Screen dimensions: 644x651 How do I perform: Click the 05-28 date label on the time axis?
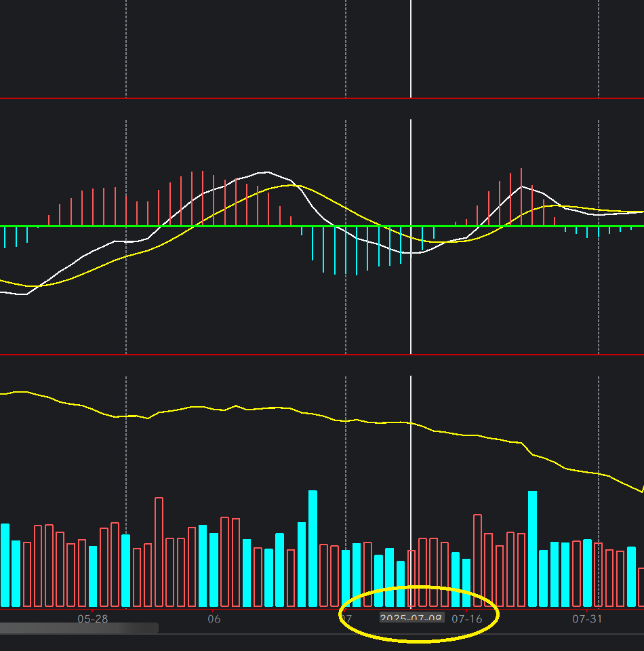click(92, 618)
